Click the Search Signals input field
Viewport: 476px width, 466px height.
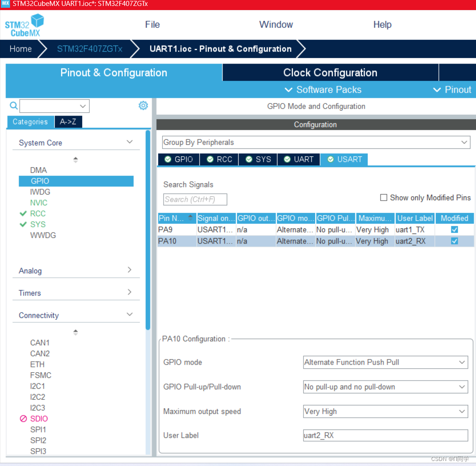[x=195, y=200]
